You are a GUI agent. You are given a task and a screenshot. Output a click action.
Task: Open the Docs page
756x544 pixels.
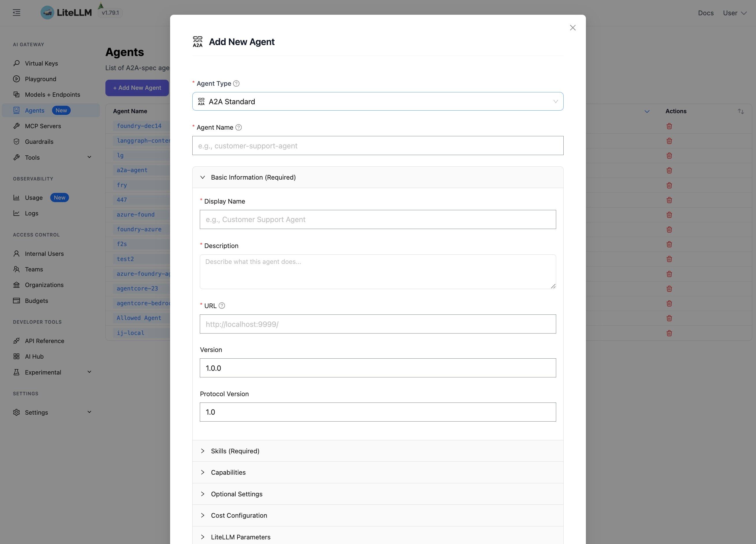(706, 13)
